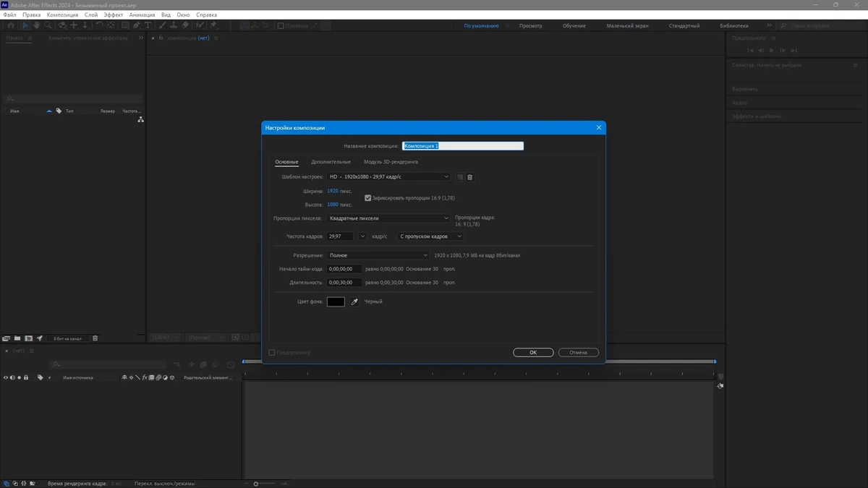Open the project flowchart icon

tap(140, 119)
